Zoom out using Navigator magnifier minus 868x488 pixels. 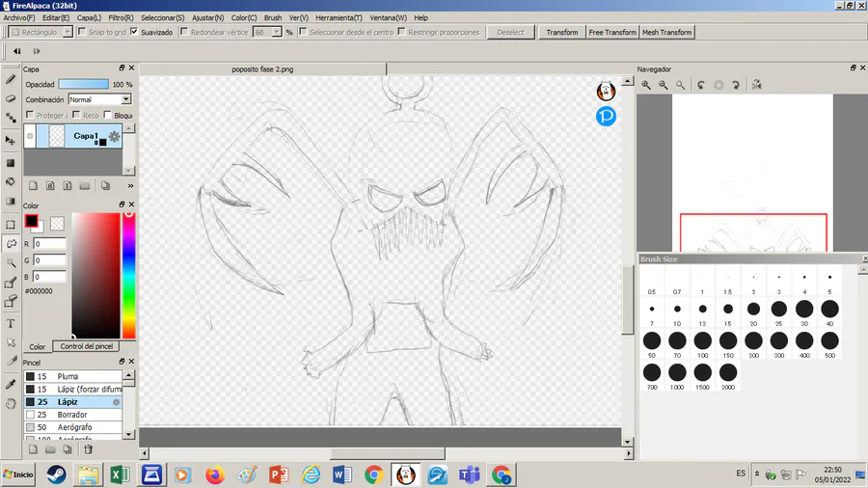[x=664, y=85]
